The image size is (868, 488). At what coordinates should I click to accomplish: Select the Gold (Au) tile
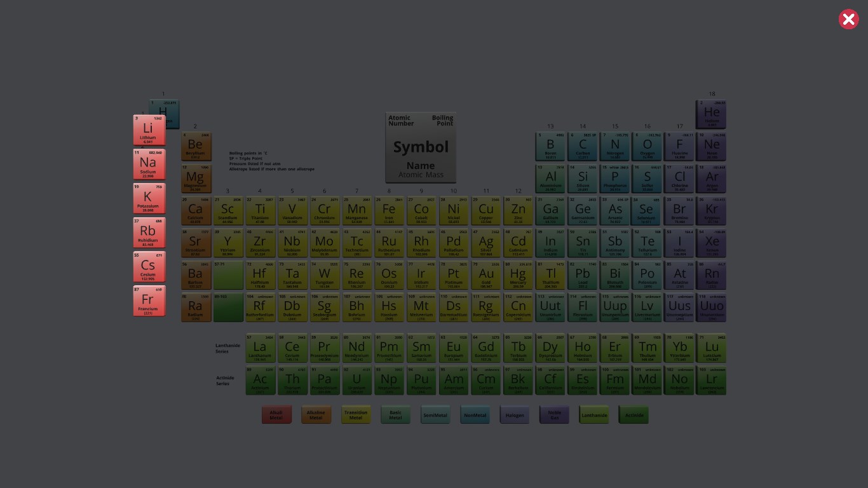pyautogui.click(x=486, y=276)
